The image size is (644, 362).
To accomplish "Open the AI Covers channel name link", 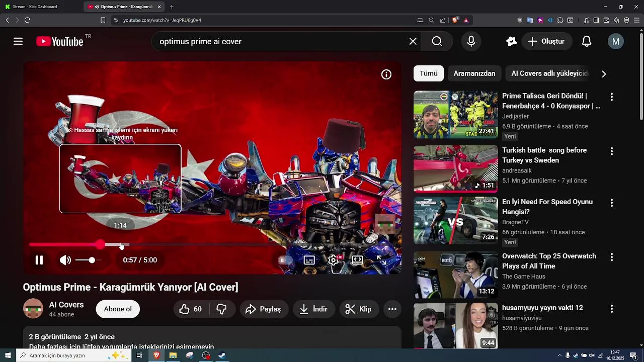I will [66, 305].
